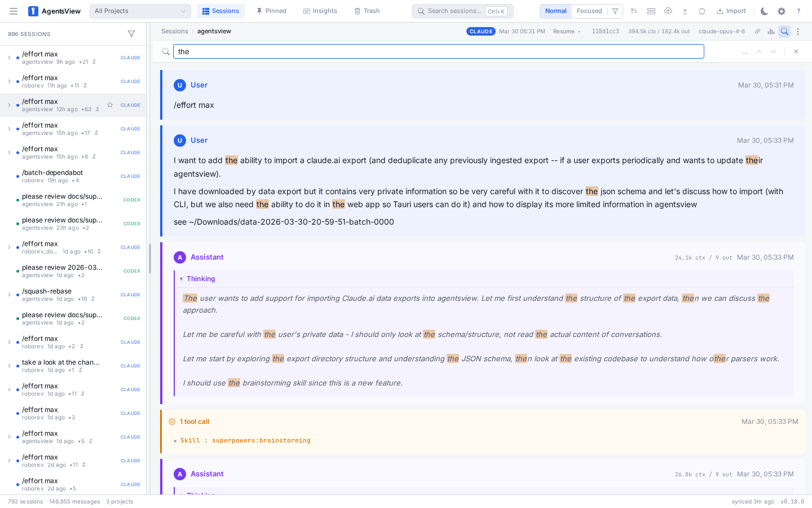Open the session filter funnel in sidebar
812x508 pixels.
pyautogui.click(x=131, y=34)
